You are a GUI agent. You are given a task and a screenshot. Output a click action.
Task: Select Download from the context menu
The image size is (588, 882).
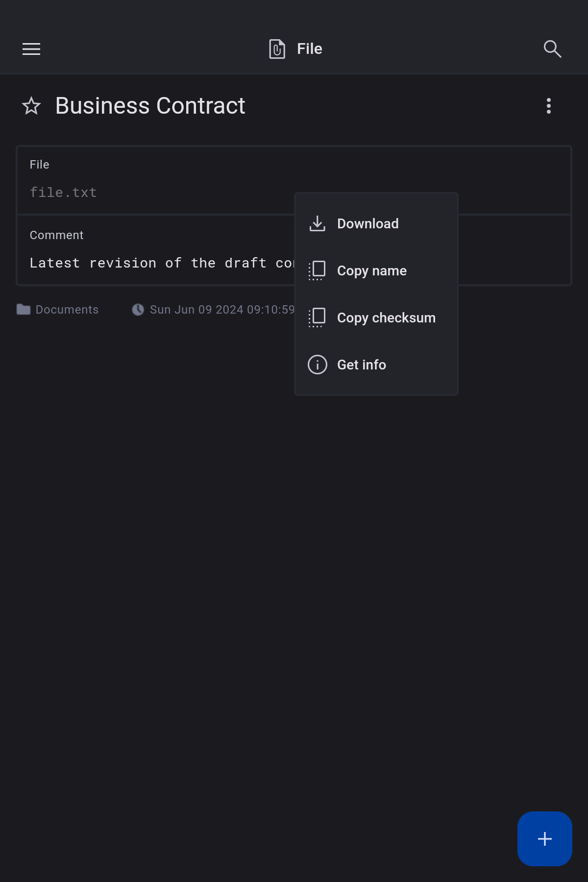coord(367,224)
